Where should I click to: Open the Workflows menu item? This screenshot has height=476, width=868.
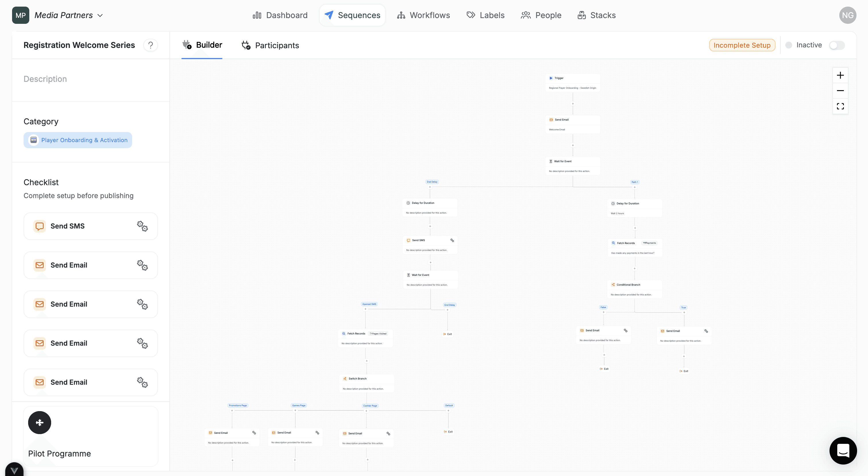pyautogui.click(x=423, y=15)
